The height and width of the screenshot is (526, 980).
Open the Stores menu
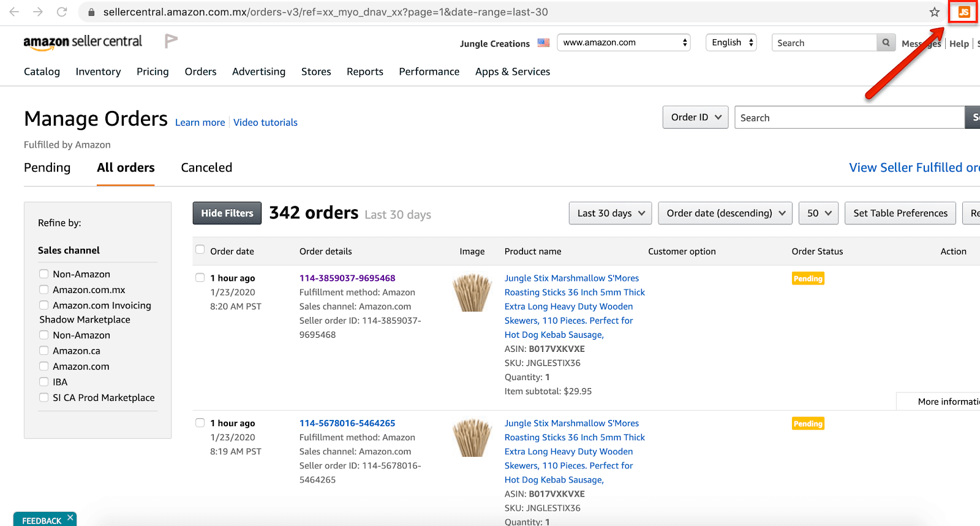(x=316, y=72)
